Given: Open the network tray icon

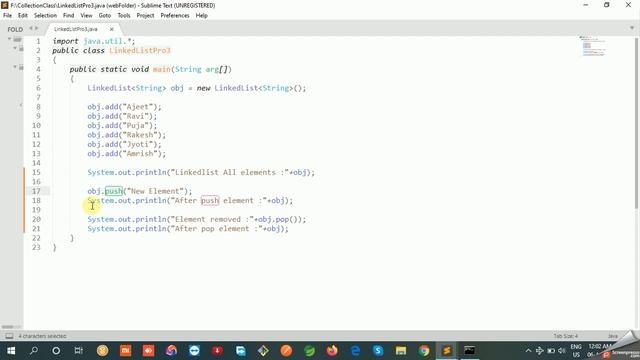Looking at the screenshot, I should pos(540,351).
